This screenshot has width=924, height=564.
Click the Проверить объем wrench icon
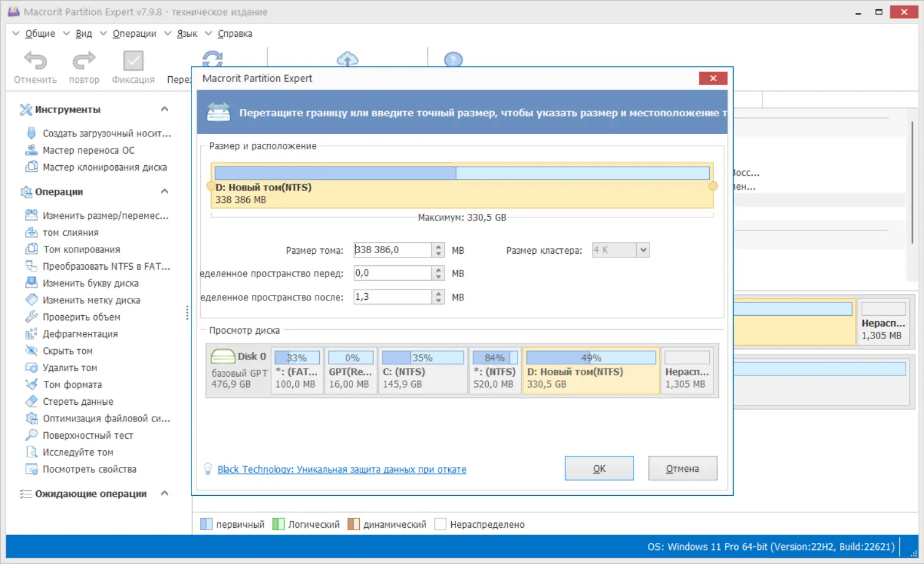click(x=31, y=316)
